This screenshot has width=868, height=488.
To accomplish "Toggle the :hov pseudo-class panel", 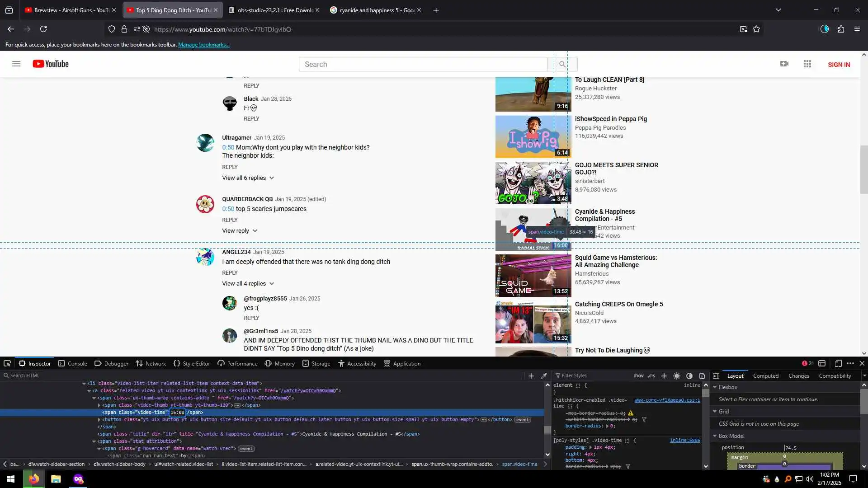I will pos(638,375).
